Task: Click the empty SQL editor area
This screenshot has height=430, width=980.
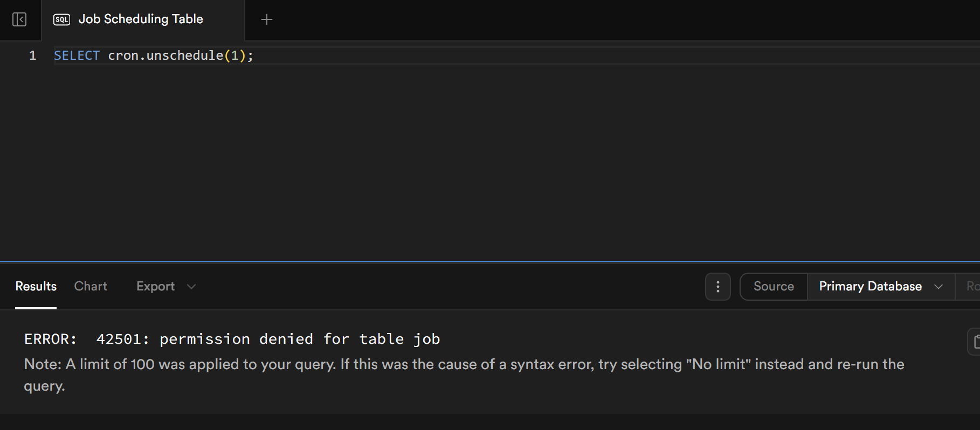Action: (485, 162)
